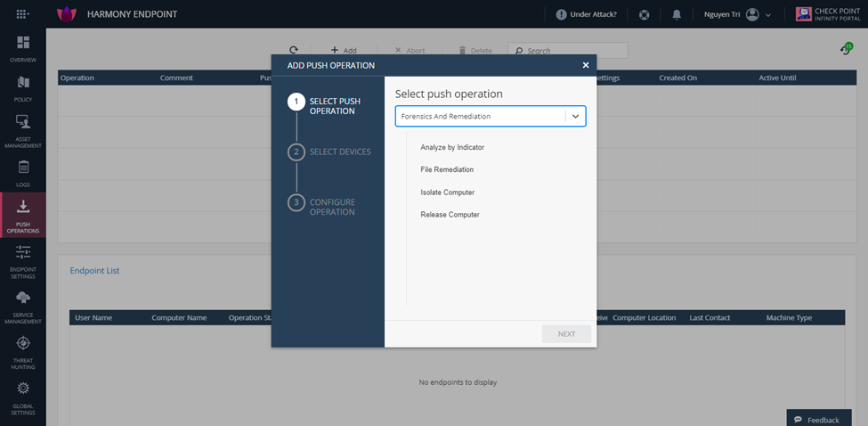
Task: Open the notifications bell
Action: coord(677,14)
